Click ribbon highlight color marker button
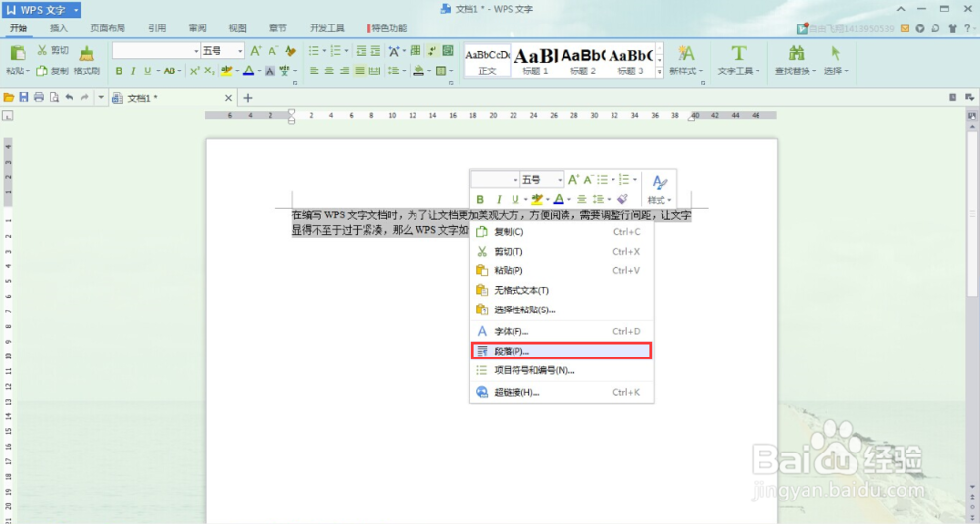The image size is (980, 524). (x=226, y=71)
